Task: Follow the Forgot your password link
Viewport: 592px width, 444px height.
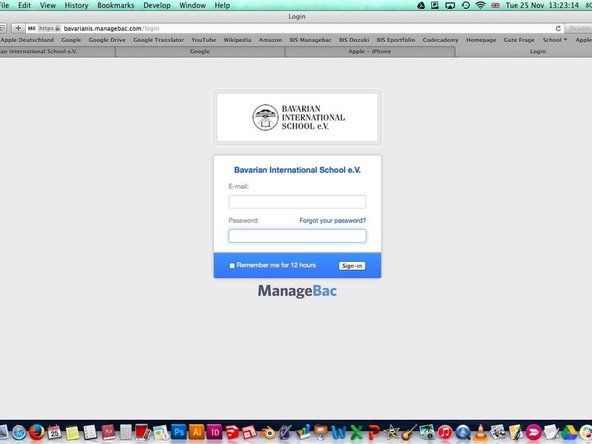Action: click(333, 220)
